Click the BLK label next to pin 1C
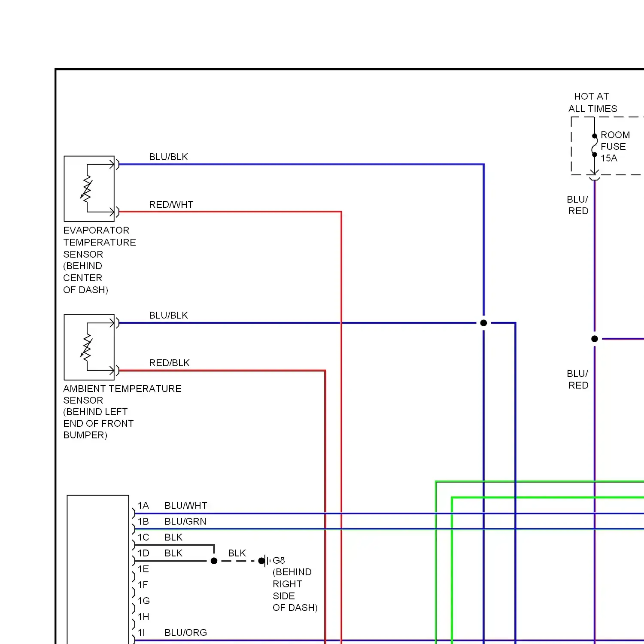Image resolution: width=644 pixels, height=644 pixels. (173, 537)
